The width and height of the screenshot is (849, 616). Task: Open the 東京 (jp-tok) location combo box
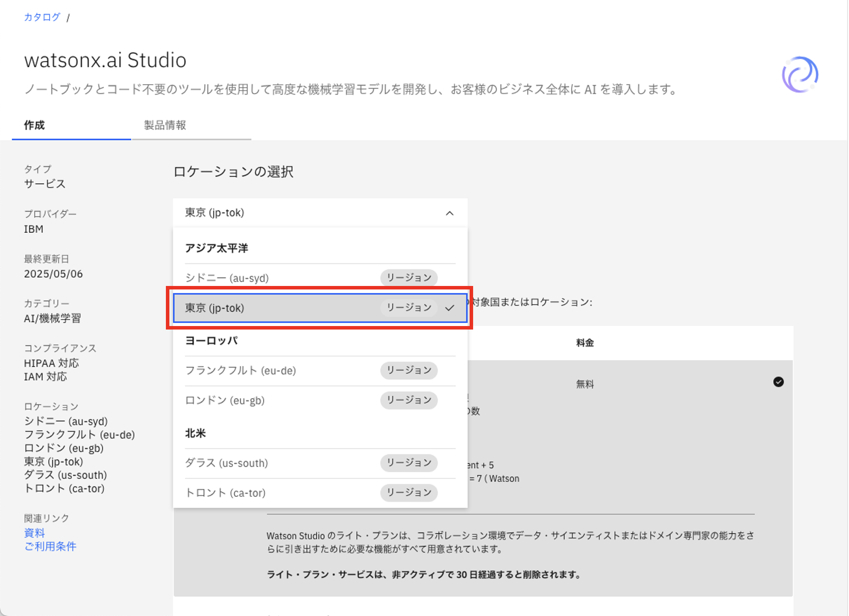[x=311, y=213]
